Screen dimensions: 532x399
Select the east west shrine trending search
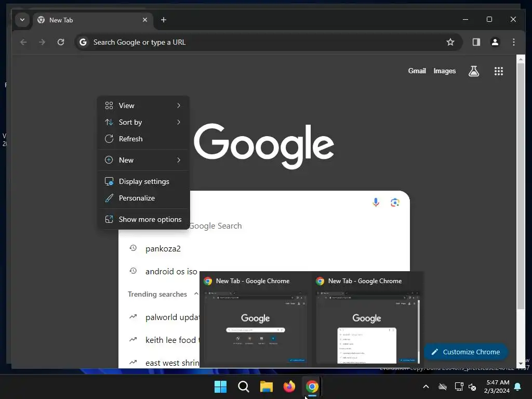[172, 363]
